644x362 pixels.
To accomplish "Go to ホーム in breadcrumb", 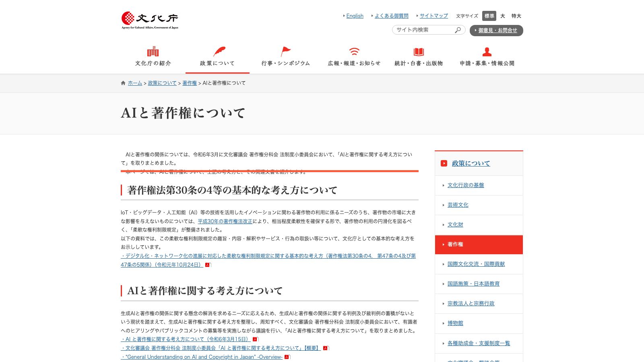I will point(135,83).
